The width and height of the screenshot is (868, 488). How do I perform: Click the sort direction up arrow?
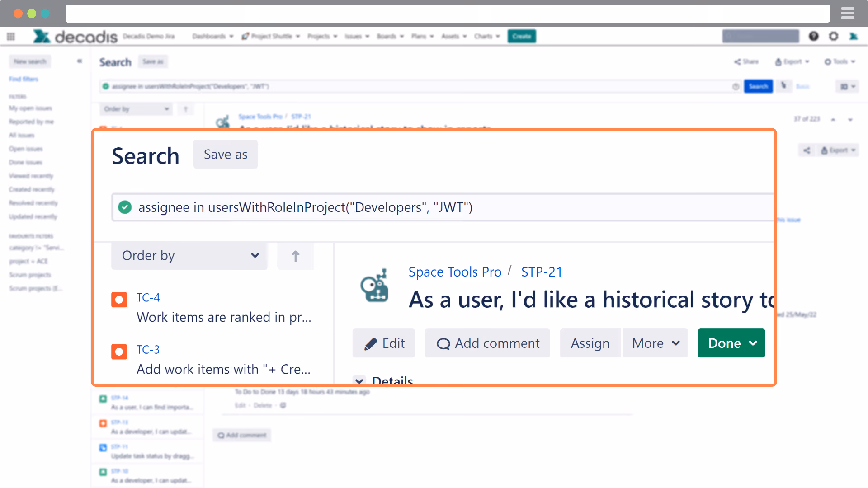coord(295,256)
